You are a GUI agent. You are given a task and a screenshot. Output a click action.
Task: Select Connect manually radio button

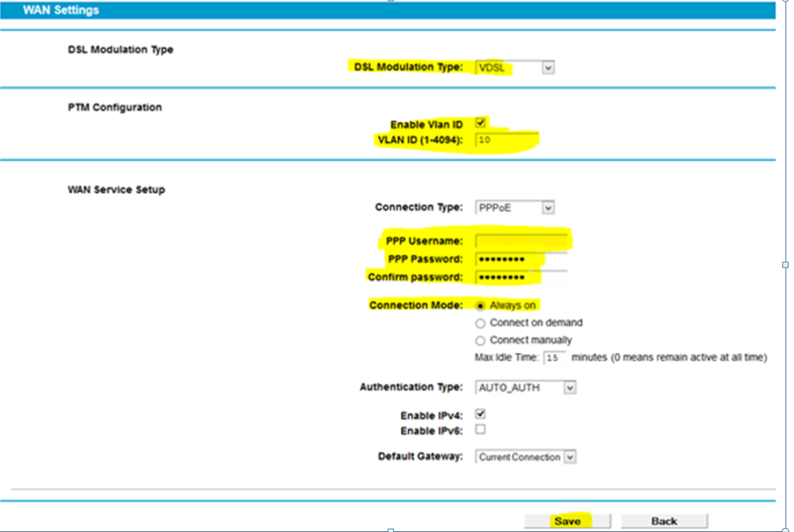[x=481, y=341]
